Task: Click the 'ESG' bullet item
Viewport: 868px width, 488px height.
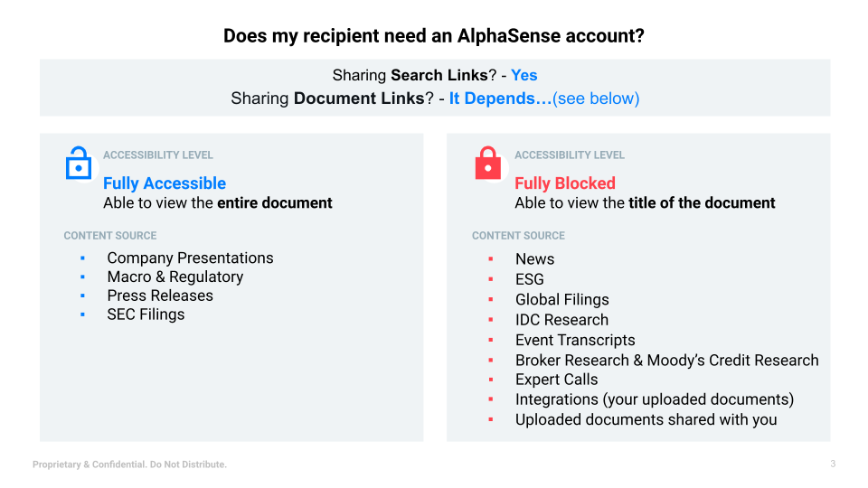Action: (529, 279)
